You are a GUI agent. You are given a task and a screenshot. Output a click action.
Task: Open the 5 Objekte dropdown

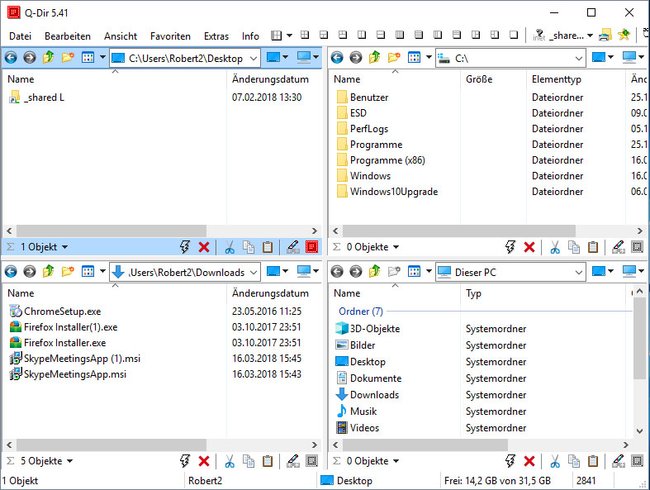pyautogui.click(x=70, y=461)
